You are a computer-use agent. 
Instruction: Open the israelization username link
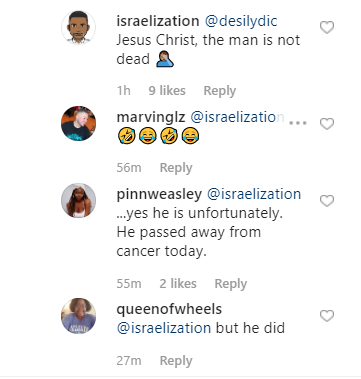(x=158, y=21)
